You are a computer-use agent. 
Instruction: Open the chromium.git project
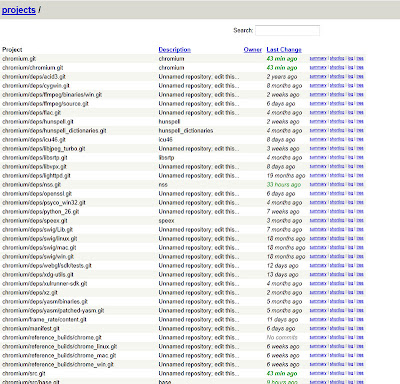tap(19, 59)
